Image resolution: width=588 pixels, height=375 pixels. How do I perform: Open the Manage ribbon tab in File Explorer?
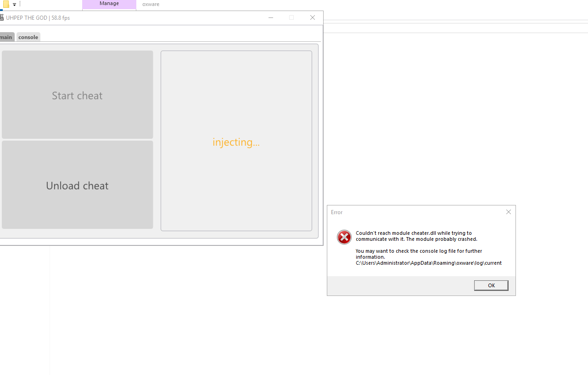[x=109, y=4]
